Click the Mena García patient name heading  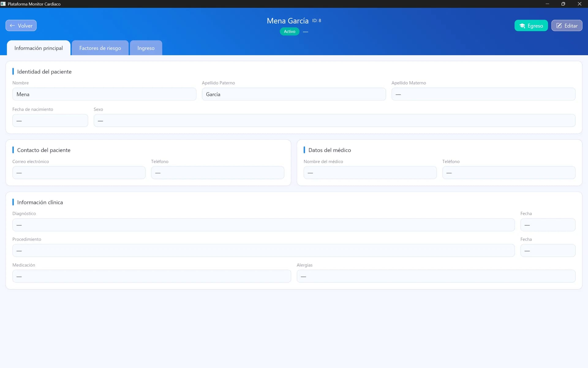[x=288, y=21]
